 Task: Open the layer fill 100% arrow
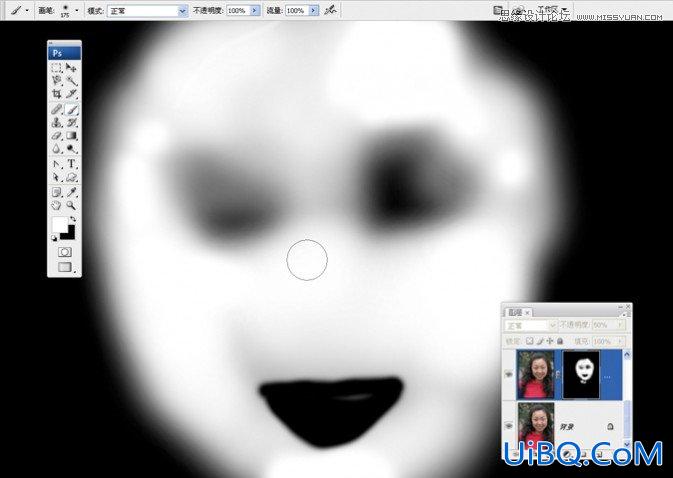(x=621, y=342)
